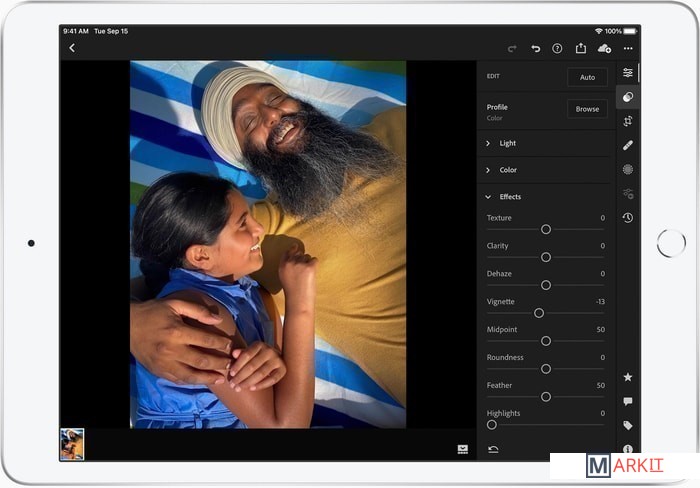Expand the Light section
Screen dimensions: 700x488
tap(508, 143)
